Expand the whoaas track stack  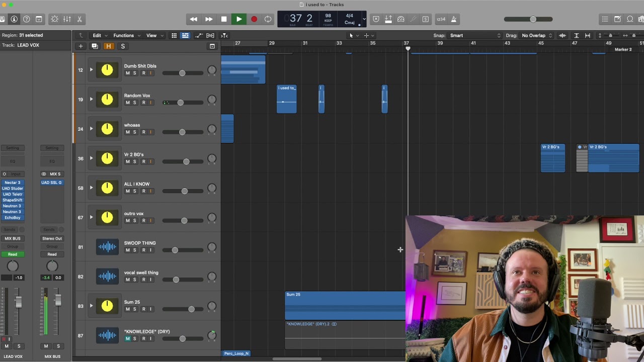point(92,129)
